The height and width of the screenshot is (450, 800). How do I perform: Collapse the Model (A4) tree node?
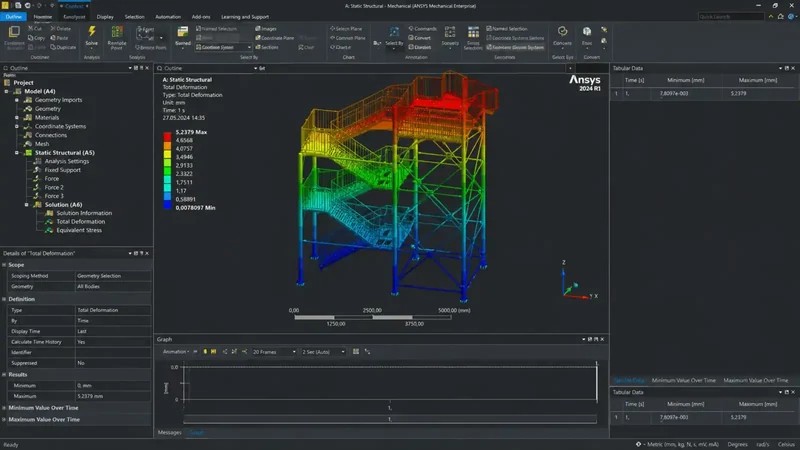tap(7, 91)
